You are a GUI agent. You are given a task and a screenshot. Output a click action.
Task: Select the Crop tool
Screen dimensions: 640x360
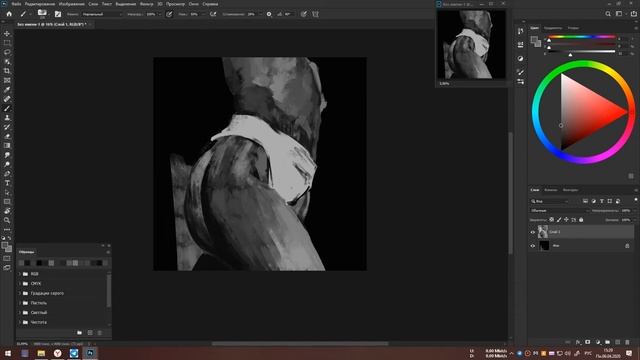click(7, 71)
